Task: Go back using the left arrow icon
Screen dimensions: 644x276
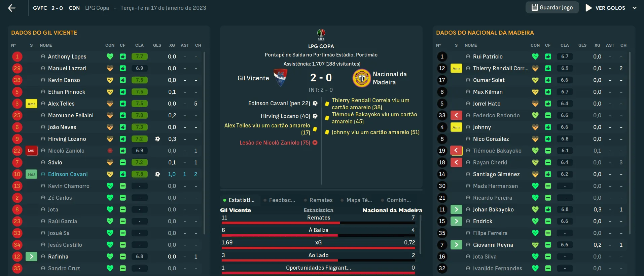Action: [12, 8]
